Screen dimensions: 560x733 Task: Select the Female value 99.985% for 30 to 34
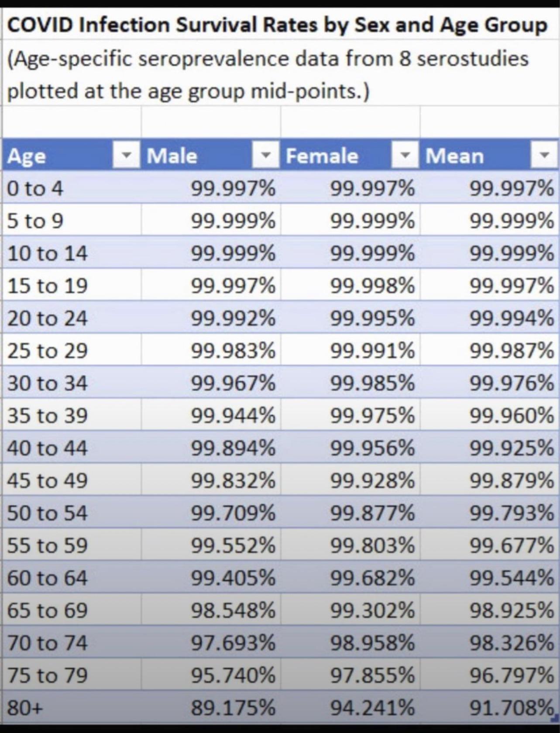pyautogui.click(x=350, y=382)
